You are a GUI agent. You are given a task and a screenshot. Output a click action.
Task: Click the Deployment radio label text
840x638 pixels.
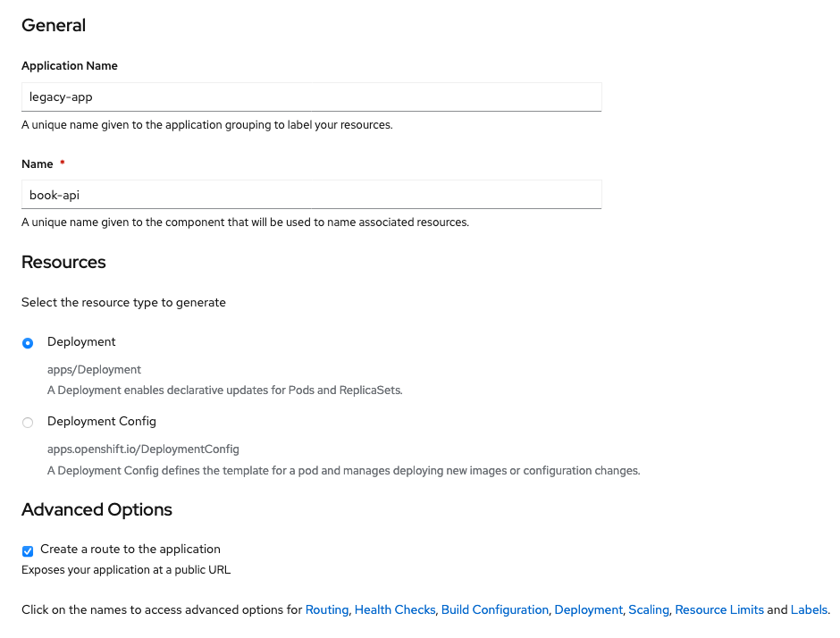81,341
